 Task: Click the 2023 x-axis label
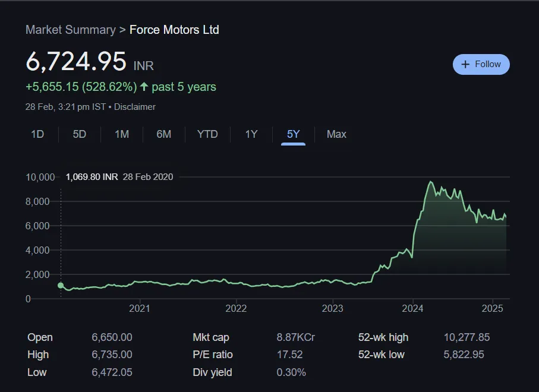tap(332, 308)
